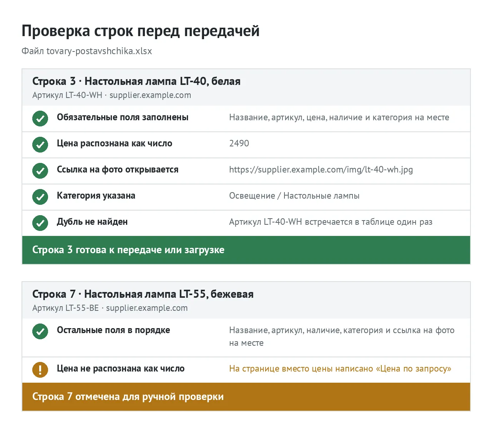Click the green "Строка 3 готова к передаче или загрузке" banner
The image size is (492, 448).
pos(246,250)
